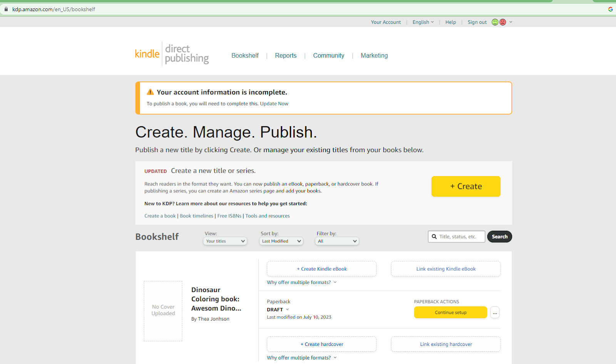
Task: Click the happy face feedback icon
Action: (495, 22)
